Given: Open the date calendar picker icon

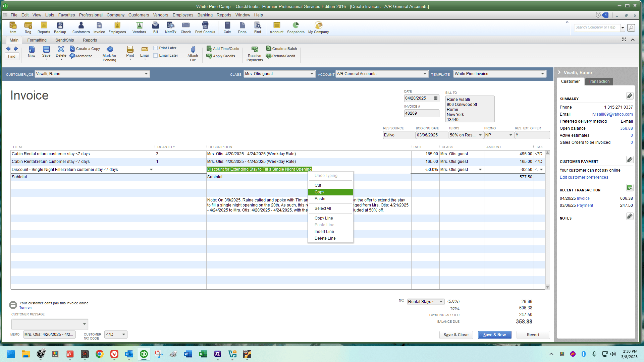Looking at the screenshot, I should pyautogui.click(x=435, y=98).
